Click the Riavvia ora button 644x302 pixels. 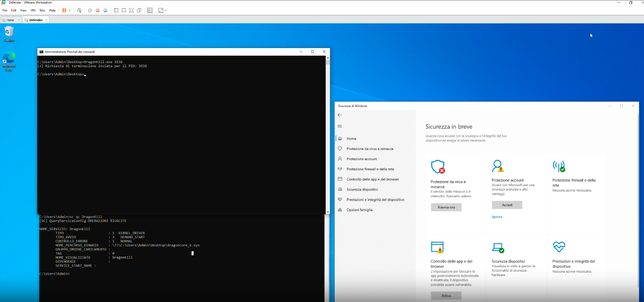446,207
